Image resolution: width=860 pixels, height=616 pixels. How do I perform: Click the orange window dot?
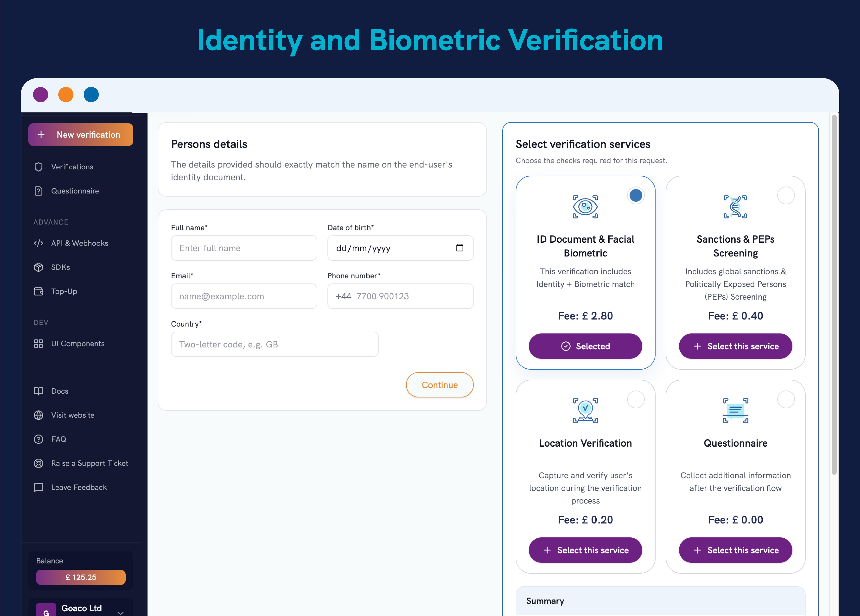[66, 94]
